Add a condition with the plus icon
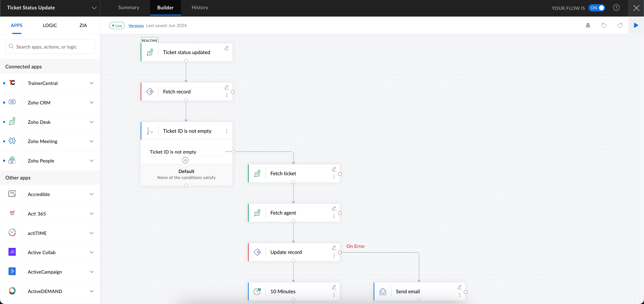The image size is (644, 304). pos(185,160)
